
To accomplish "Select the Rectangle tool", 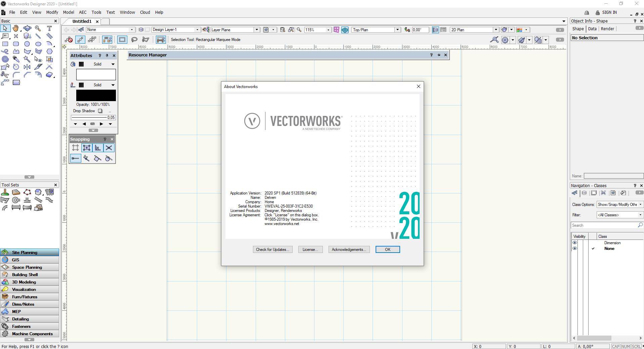I will [5, 44].
